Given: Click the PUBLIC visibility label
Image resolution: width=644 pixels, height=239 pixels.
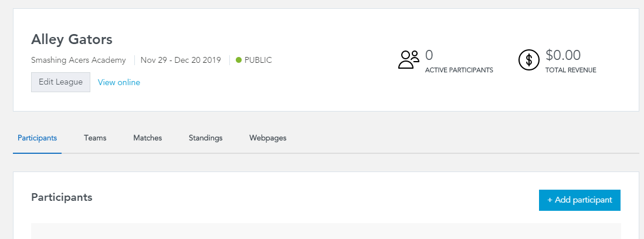Looking at the screenshot, I should click(x=258, y=60).
